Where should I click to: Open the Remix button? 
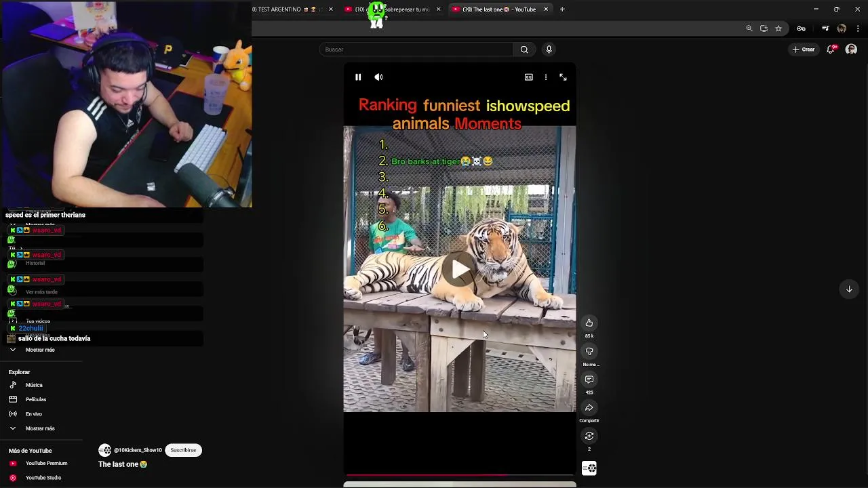coord(589,436)
